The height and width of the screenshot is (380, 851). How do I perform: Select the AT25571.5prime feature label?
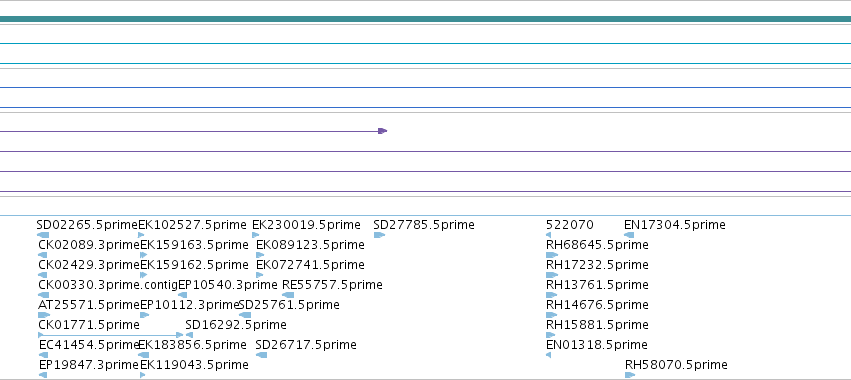(x=89, y=305)
